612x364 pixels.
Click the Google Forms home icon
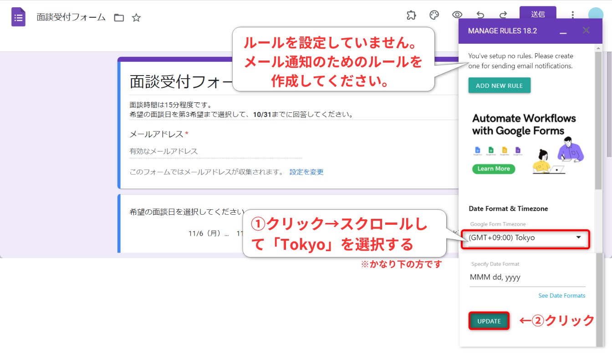click(18, 18)
